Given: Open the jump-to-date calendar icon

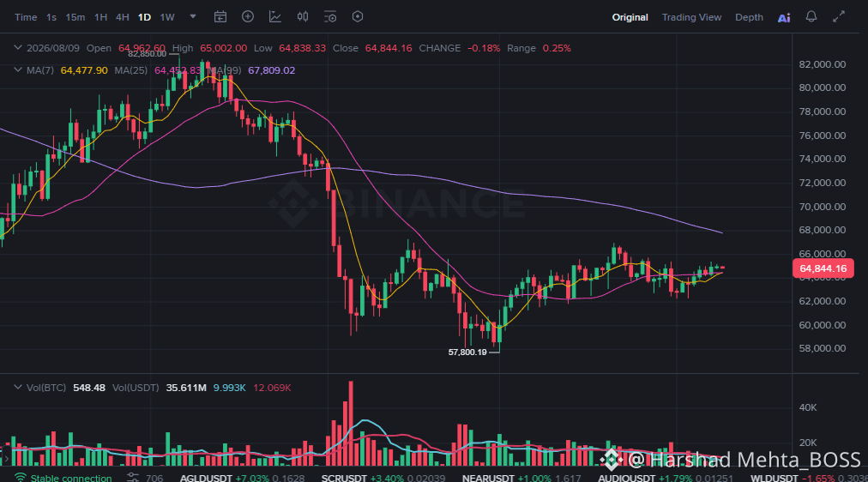Looking at the screenshot, I should point(220,17).
